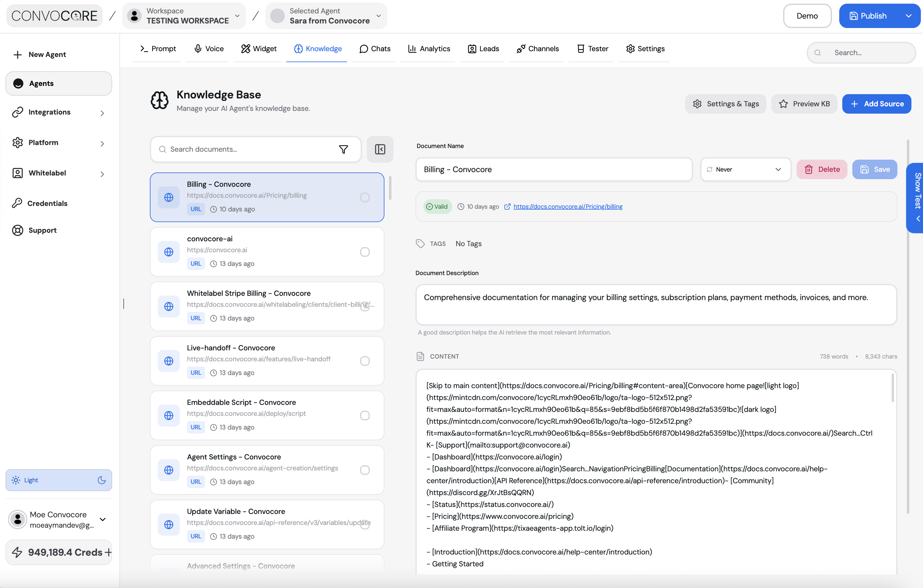
Task: Click the Support lifebuoy icon
Action: 18,230
